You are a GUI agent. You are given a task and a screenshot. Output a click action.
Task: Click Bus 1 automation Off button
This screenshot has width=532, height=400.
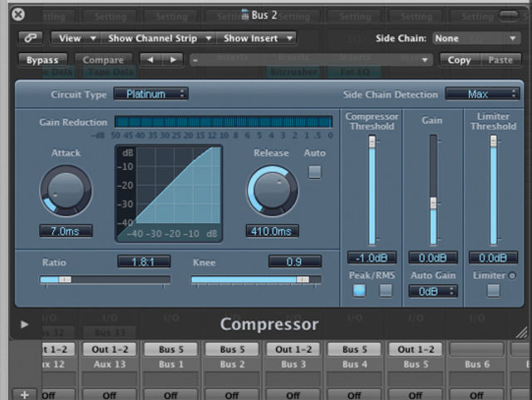click(170, 395)
